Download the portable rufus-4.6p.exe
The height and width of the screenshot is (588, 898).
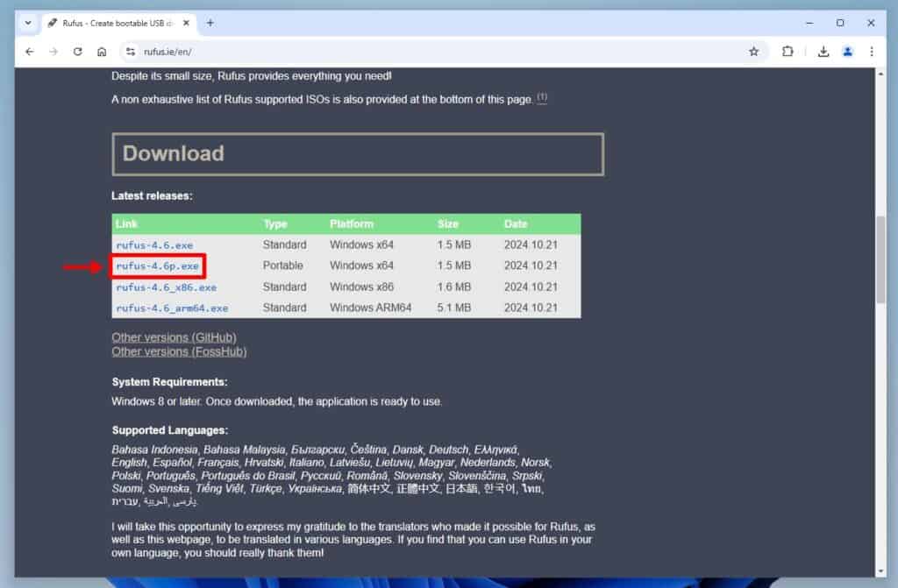pos(158,266)
